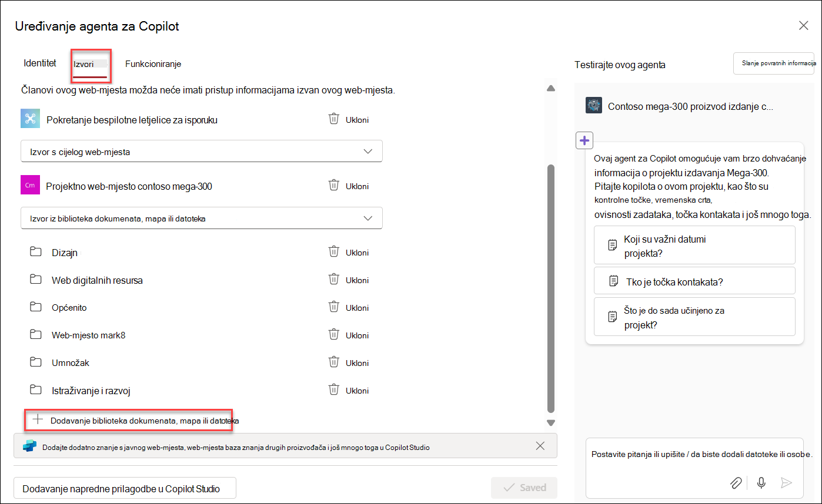
Task: Click the Dizajn folder icon
Action: [36, 252]
